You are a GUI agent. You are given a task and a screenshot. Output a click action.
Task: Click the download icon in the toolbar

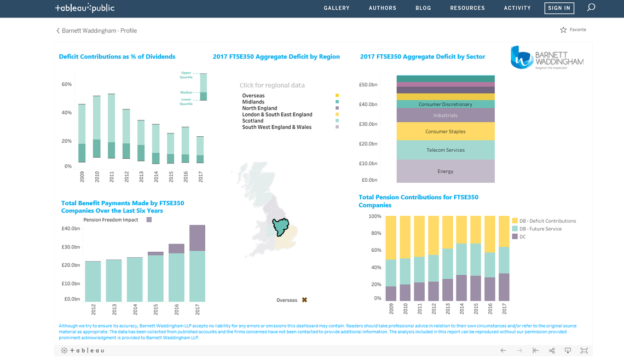pos(568,350)
